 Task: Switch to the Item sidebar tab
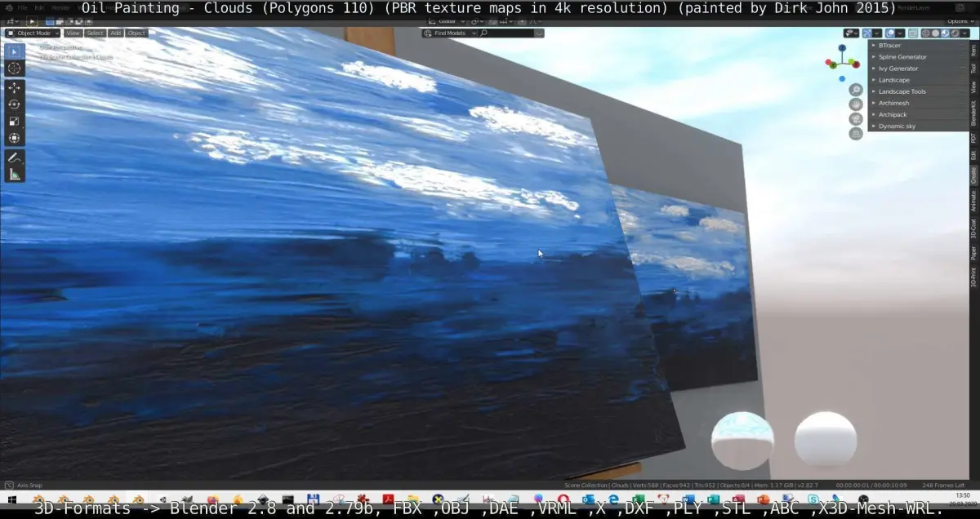click(x=973, y=49)
